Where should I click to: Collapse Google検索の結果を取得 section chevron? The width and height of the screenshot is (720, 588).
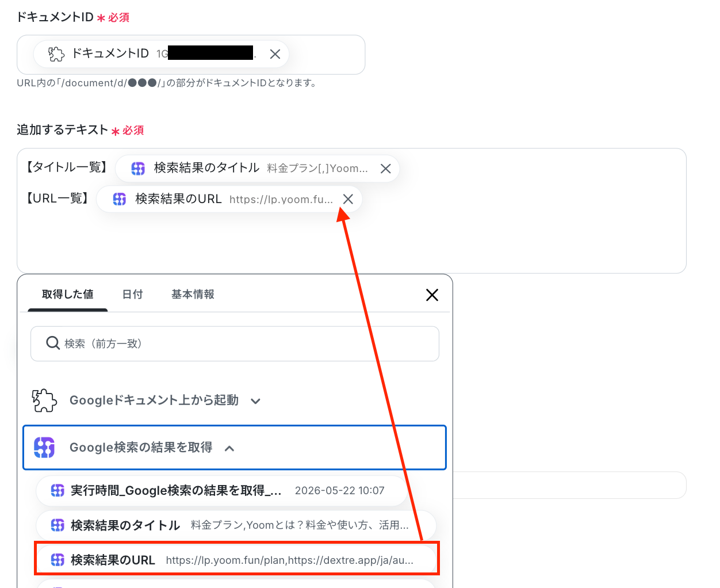click(229, 448)
